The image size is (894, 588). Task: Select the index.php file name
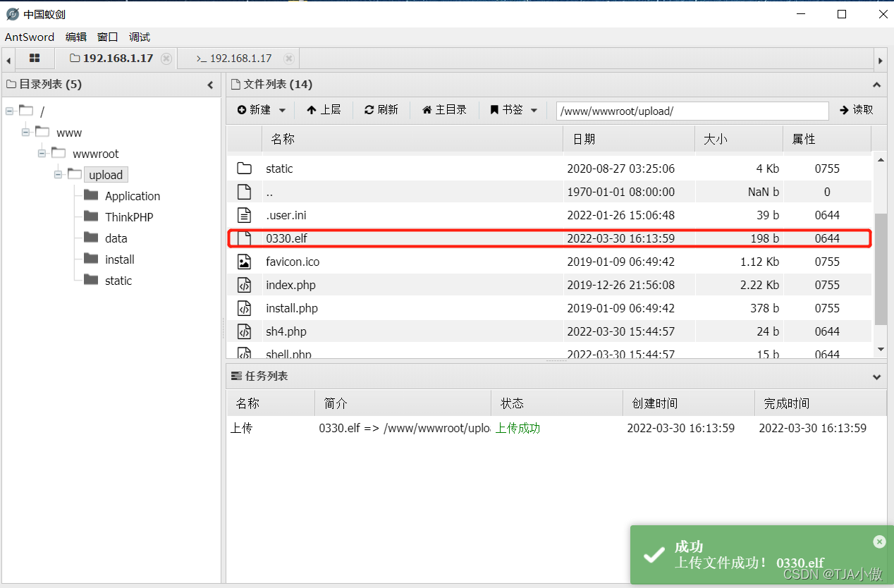pyautogui.click(x=290, y=285)
